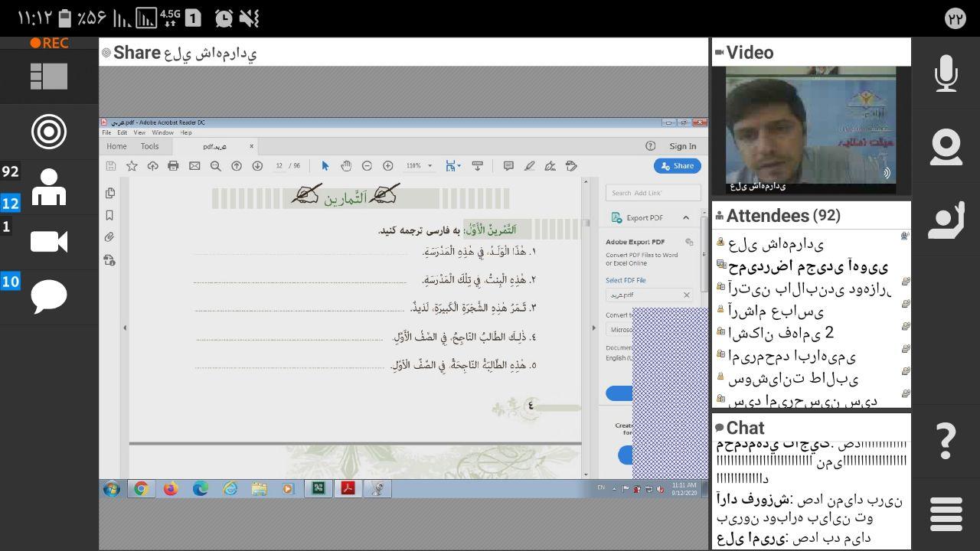Click the Search 'Add Link' field
Image resolution: width=980 pixels, height=551 pixels.
coord(653,193)
